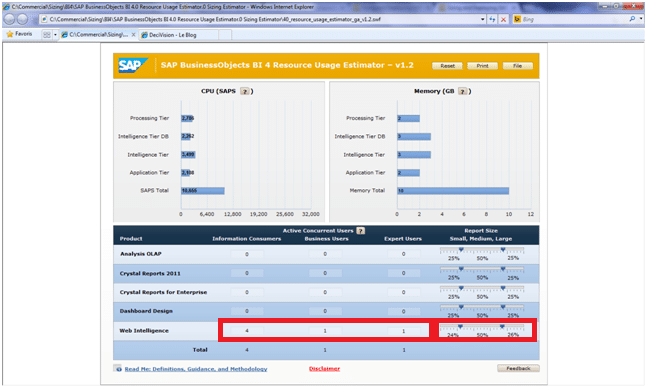Open the Memory GB help question mark
The width and height of the screenshot is (647, 388).
click(463, 91)
